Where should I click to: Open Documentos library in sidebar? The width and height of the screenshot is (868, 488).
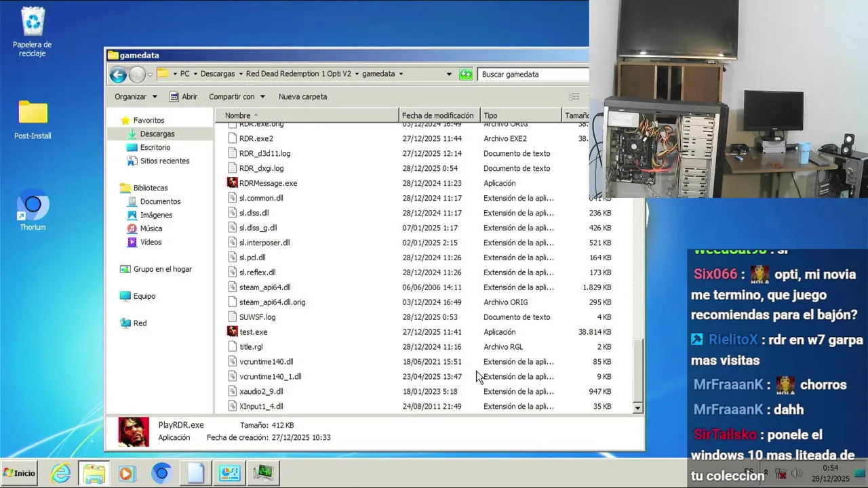coord(160,201)
